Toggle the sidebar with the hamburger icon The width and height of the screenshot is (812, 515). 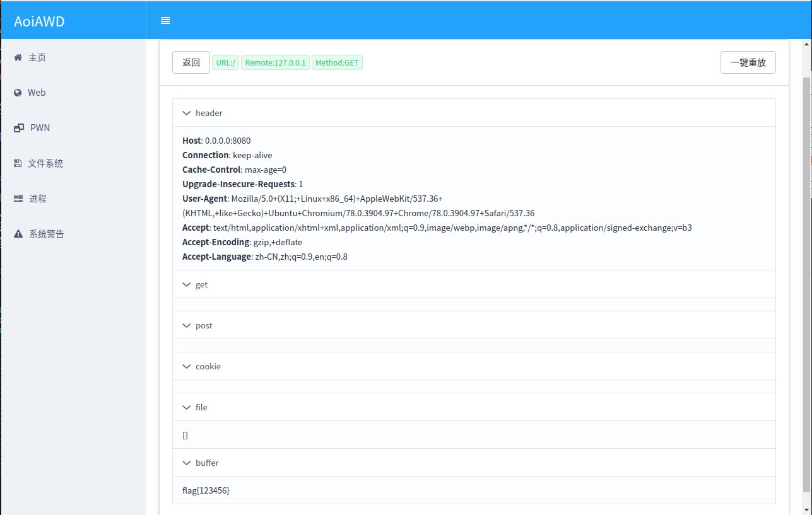pyautogui.click(x=165, y=21)
